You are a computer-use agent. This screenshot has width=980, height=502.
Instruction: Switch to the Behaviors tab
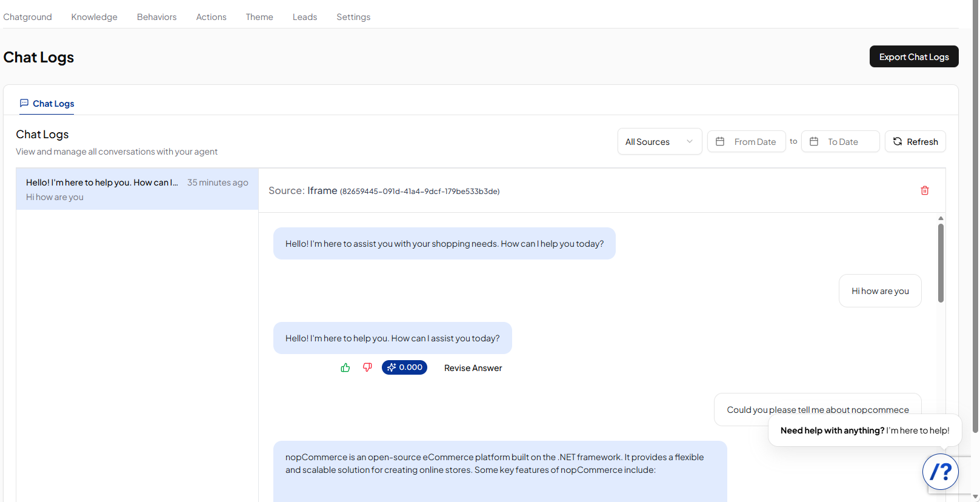point(157,17)
